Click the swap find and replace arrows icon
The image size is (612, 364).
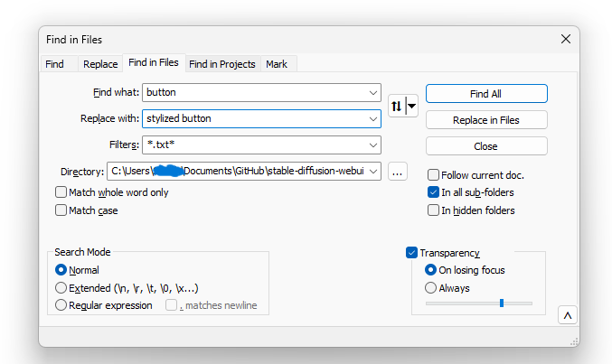396,106
